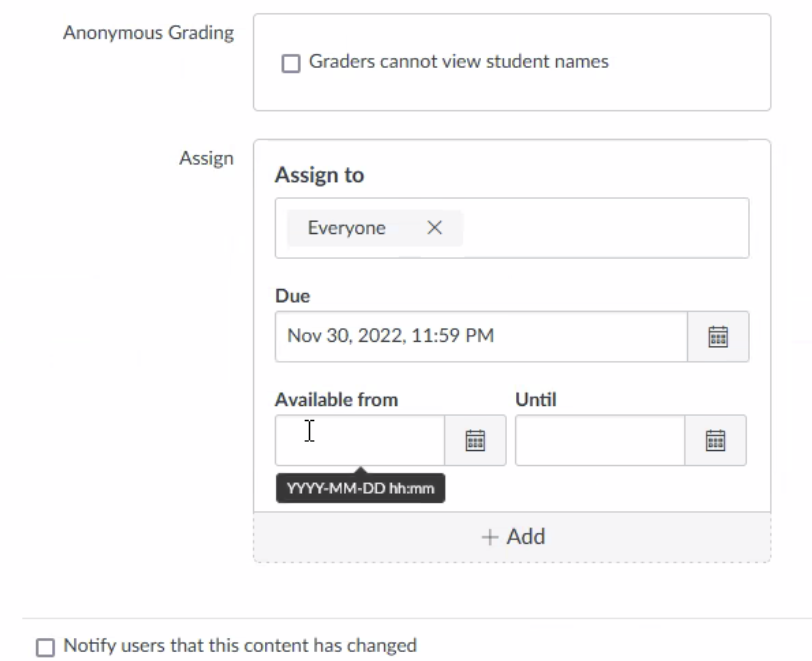Click the YYYY-MM-DD hh:mm format tooltip
This screenshot has height=661, width=812.
pos(360,488)
